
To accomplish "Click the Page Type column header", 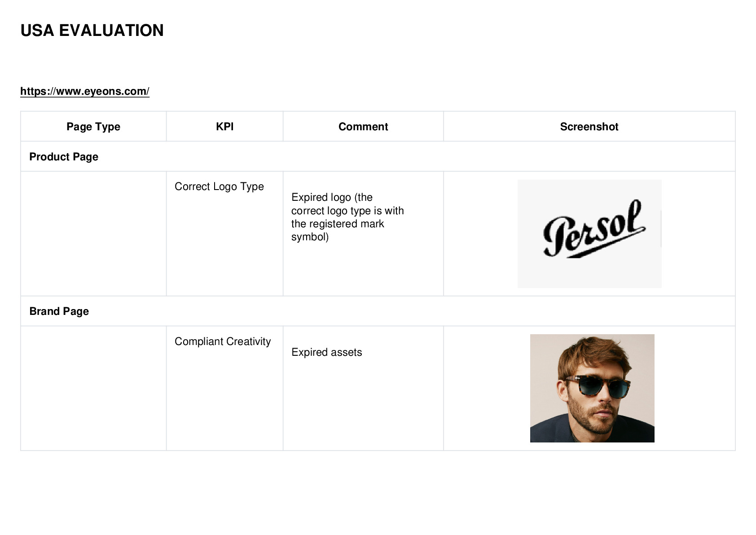I will [93, 127].
